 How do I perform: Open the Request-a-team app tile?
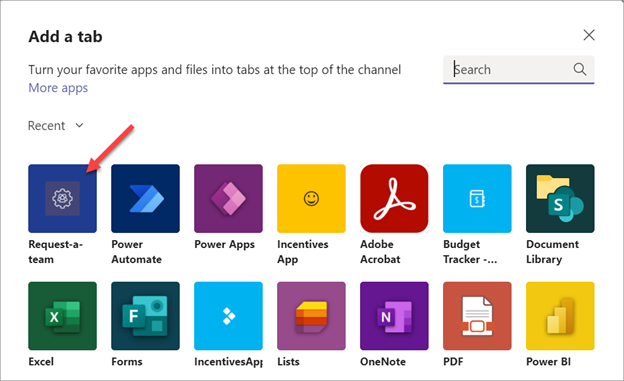[x=62, y=198]
